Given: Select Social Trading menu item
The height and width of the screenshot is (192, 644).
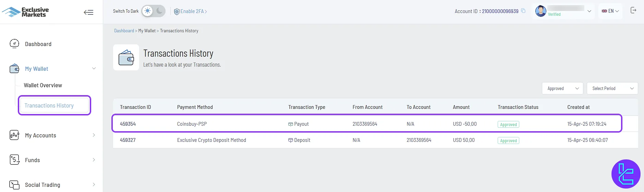Looking at the screenshot, I should pos(42,185).
